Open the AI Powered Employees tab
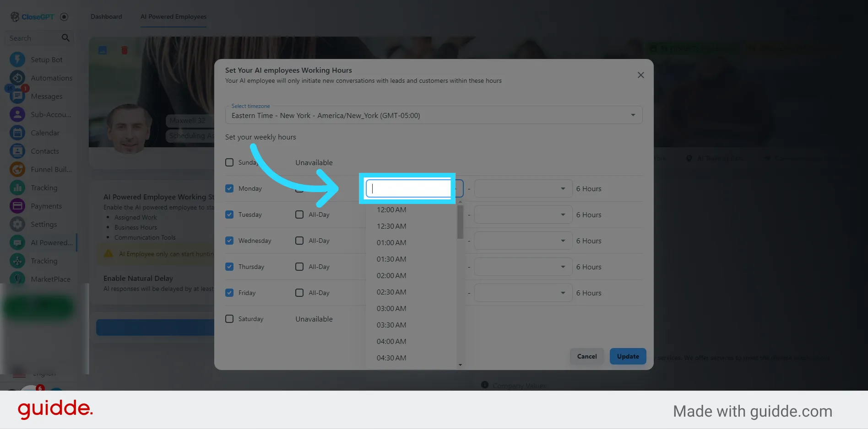 pyautogui.click(x=174, y=16)
